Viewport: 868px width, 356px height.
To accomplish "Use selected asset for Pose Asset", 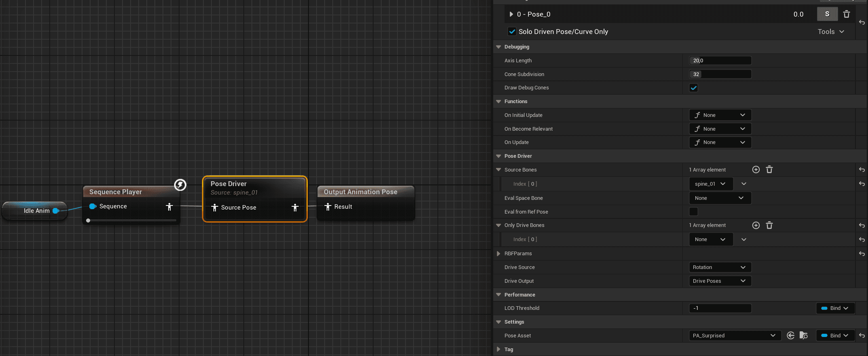I will pyautogui.click(x=790, y=336).
